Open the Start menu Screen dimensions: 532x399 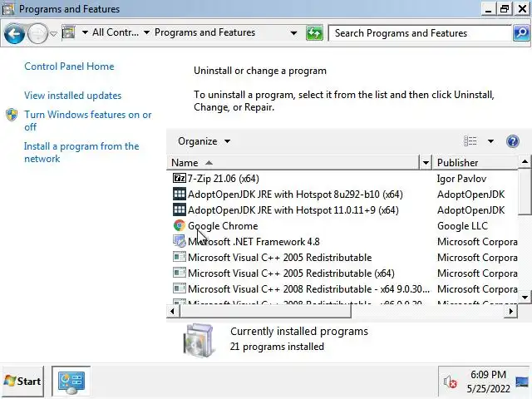(x=22, y=381)
